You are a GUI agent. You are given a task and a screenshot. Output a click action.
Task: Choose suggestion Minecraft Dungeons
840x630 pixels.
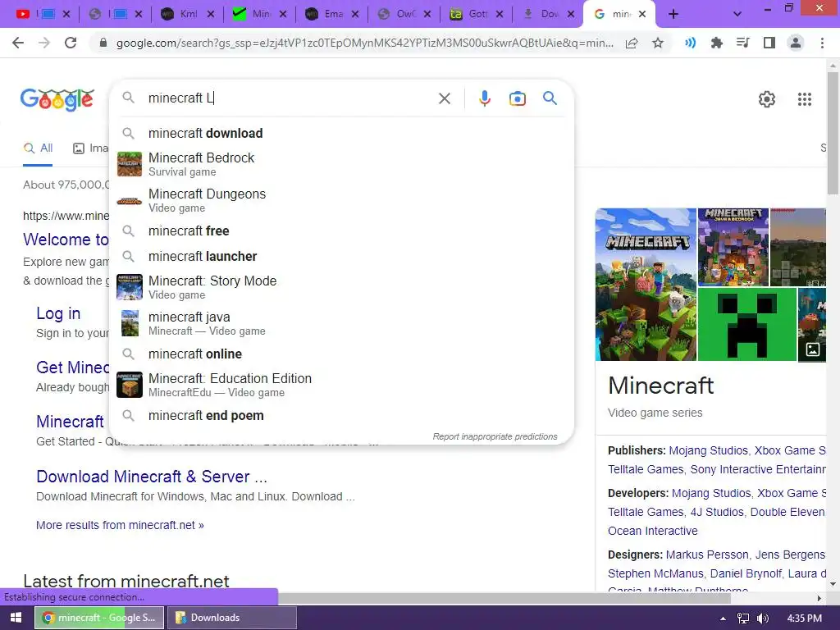tap(342, 200)
